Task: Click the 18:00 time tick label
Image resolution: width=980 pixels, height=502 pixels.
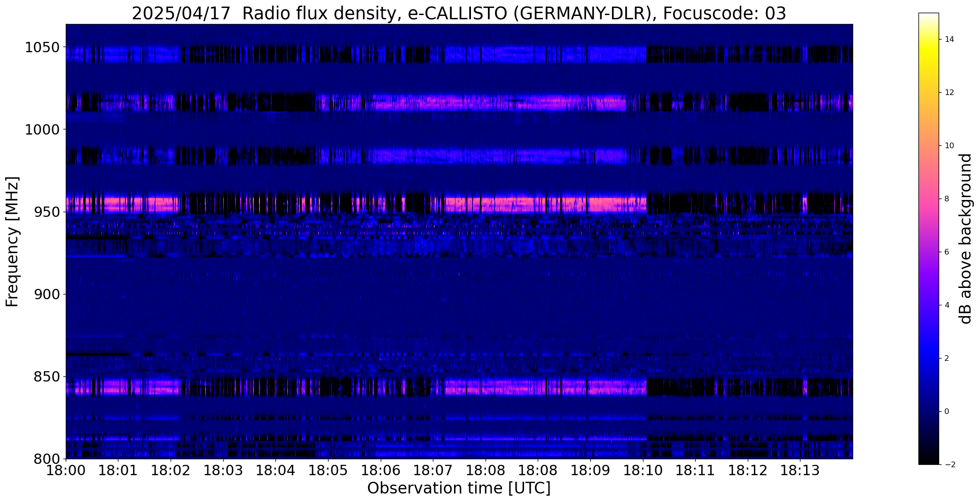Action: pyautogui.click(x=66, y=470)
